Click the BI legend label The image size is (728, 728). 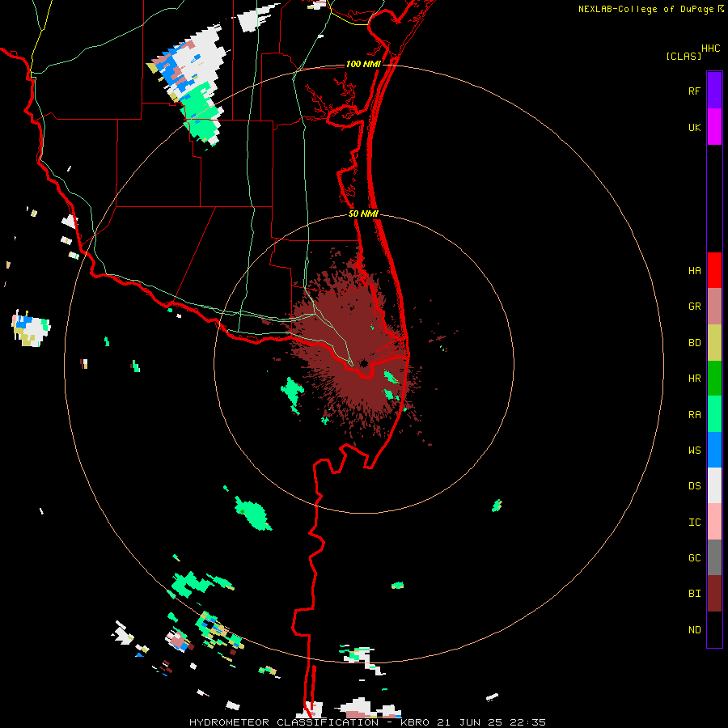pos(694,594)
